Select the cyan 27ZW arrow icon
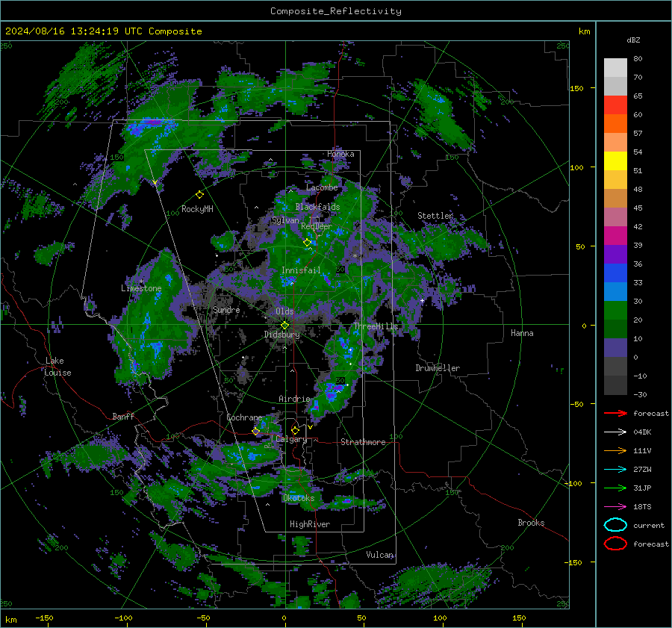 615,470
